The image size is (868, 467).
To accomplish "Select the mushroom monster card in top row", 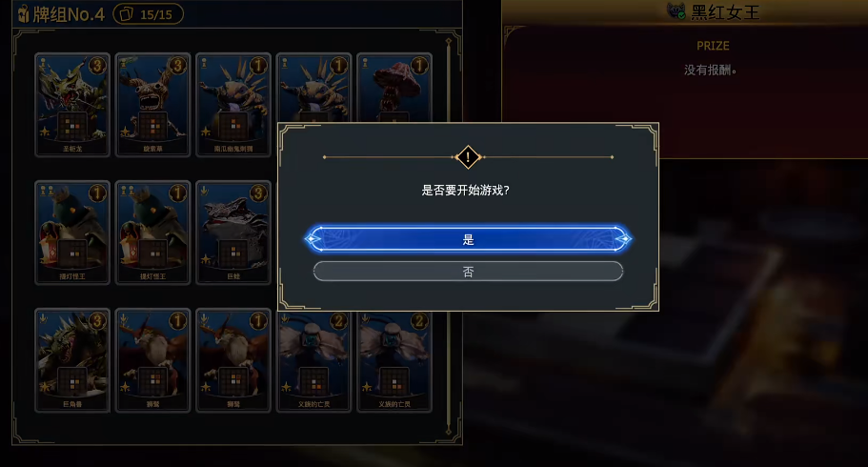I will 394,88.
